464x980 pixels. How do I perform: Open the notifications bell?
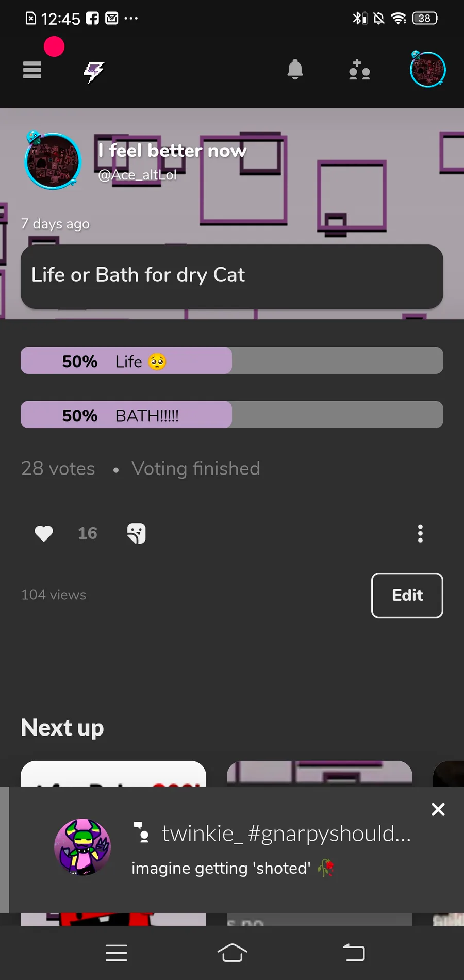pyautogui.click(x=295, y=69)
